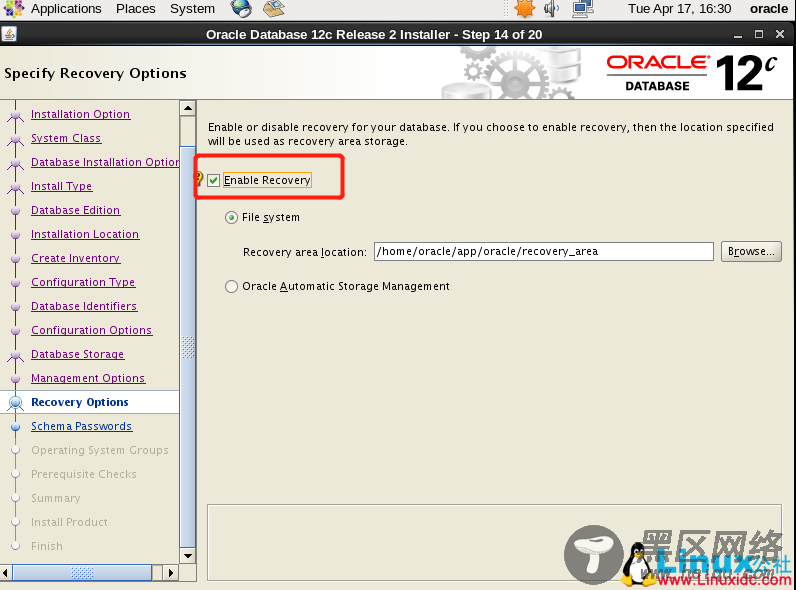Click the Recovery area location field
The width and height of the screenshot is (796, 590).
(x=544, y=251)
